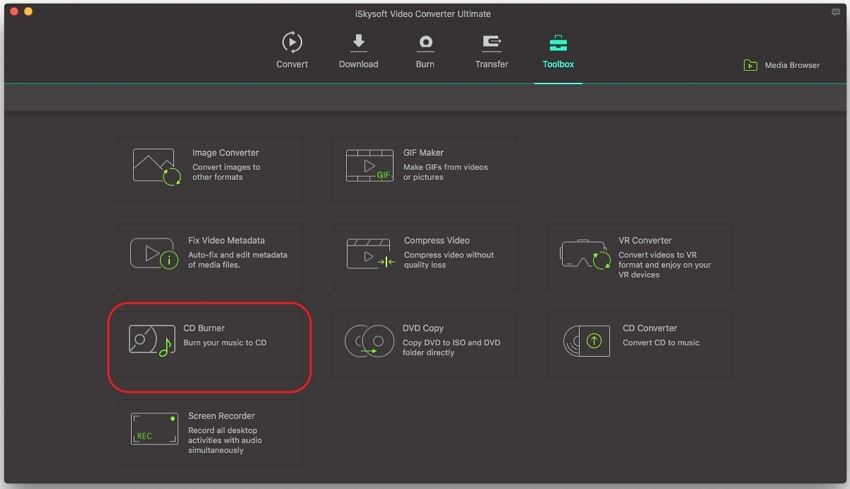Go to the Burn tab
Screen dimensions: 850x489
click(x=425, y=50)
